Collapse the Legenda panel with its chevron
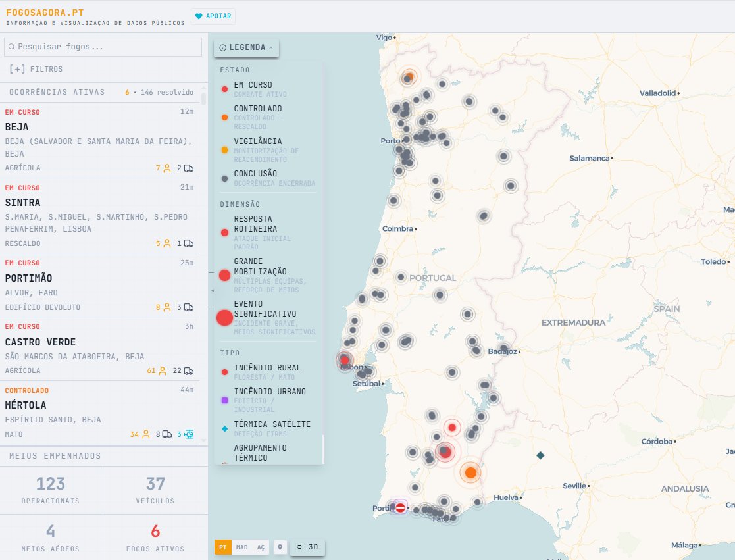This screenshot has height=560, width=735. (271, 48)
